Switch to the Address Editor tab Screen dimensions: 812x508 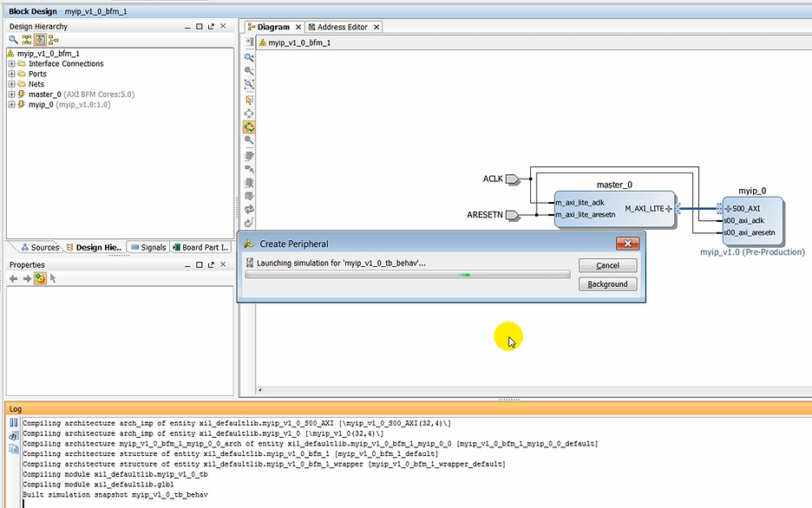[342, 27]
